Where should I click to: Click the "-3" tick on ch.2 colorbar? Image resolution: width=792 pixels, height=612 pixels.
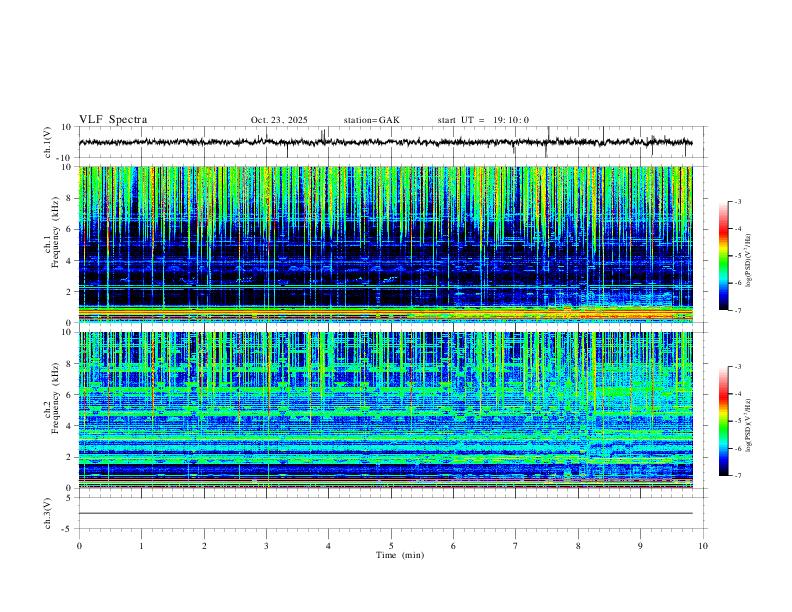click(737, 367)
